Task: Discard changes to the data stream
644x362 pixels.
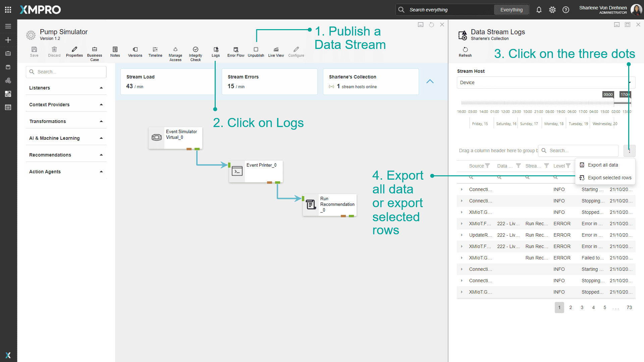Action: pos(54,52)
